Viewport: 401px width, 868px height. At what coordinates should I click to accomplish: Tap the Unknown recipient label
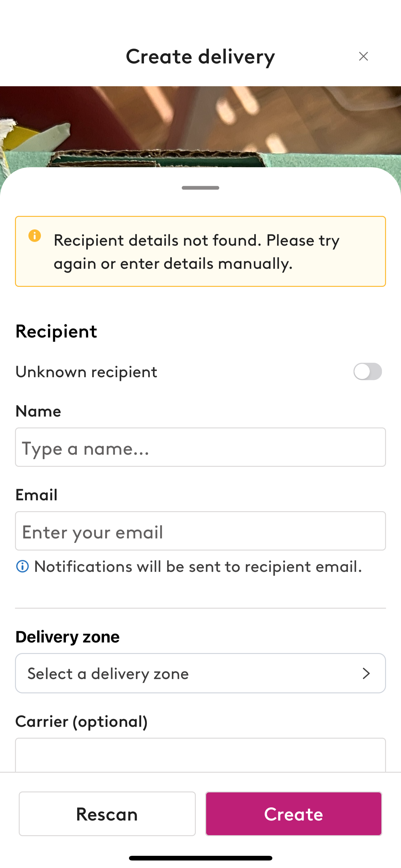pos(86,372)
